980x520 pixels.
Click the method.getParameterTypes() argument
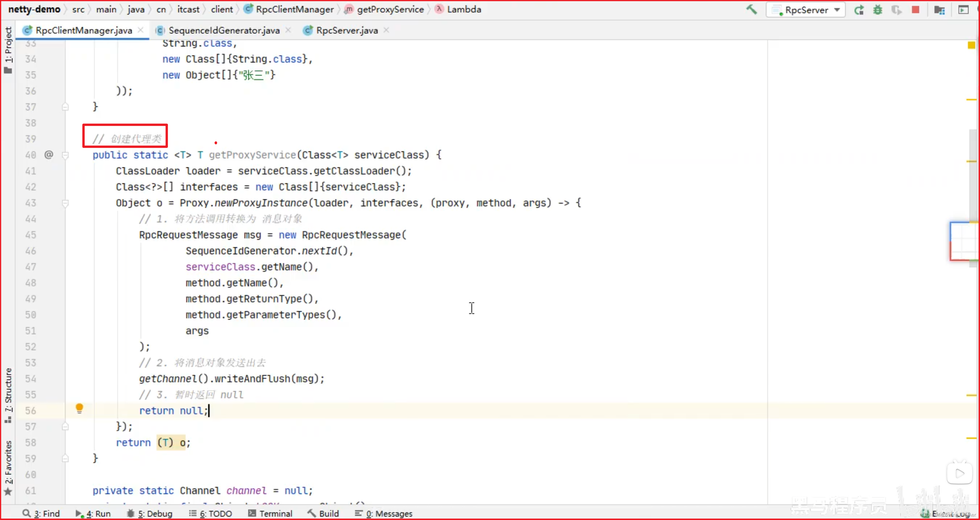tap(261, 315)
